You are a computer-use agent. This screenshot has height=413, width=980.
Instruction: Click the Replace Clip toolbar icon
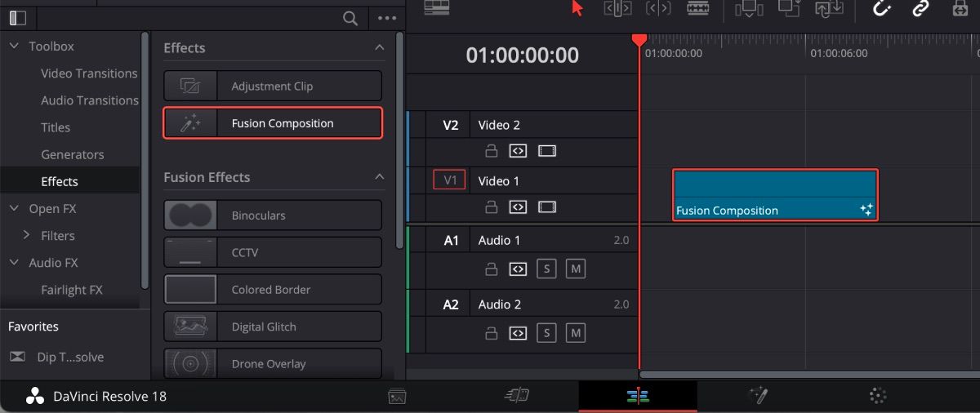point(830,8)
